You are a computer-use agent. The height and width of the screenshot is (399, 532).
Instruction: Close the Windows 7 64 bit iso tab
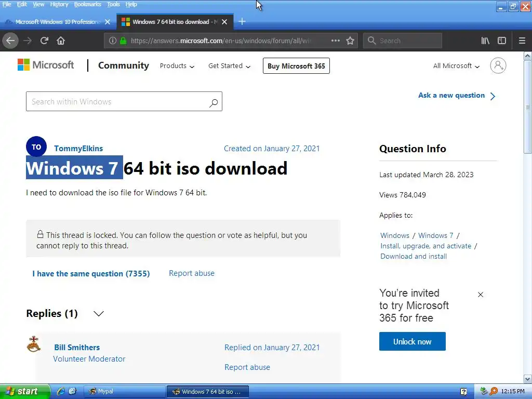click(x=224, y=22)
